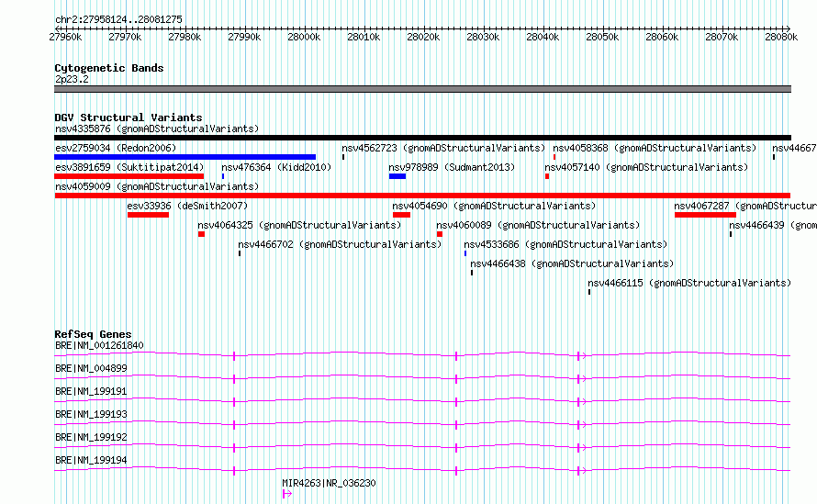The image size is (817, 504).
Task: Select the Cytogenetic Bands track title
Action: coord(109,68)
